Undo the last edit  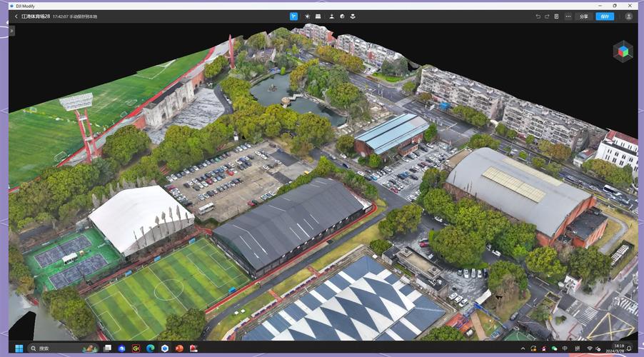[538, 16]
